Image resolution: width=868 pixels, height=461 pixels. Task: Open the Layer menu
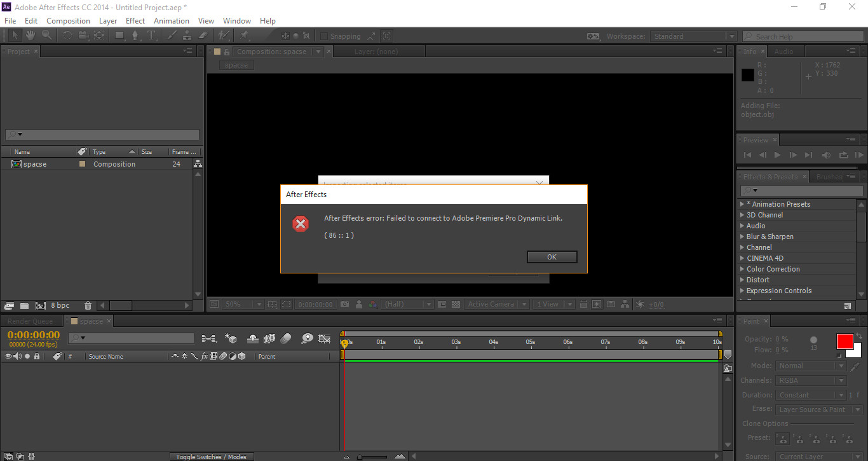coord(108,20)
